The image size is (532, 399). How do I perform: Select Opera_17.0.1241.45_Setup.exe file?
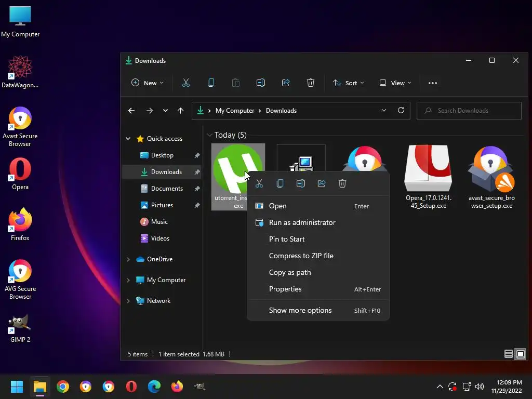(x=428, y=177)
